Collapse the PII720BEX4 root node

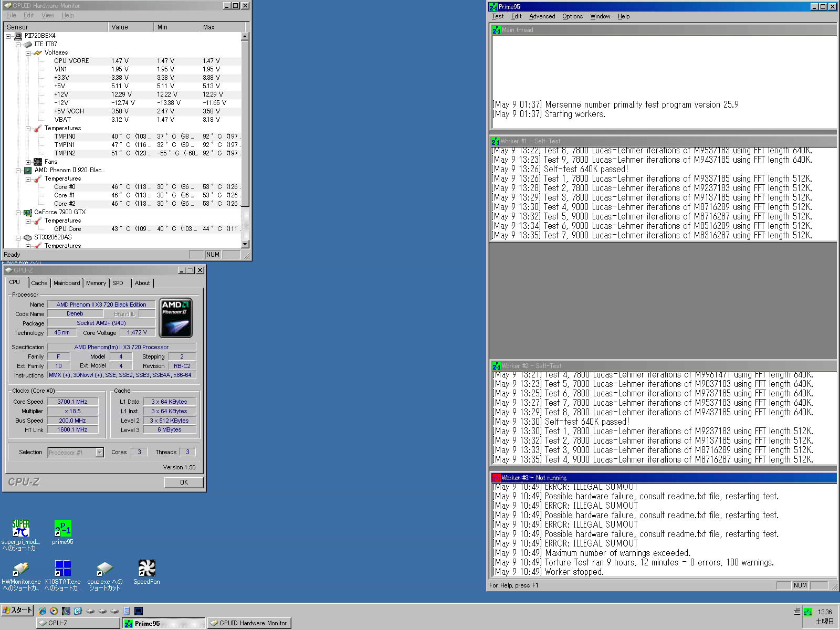click(x=8, y=36)
